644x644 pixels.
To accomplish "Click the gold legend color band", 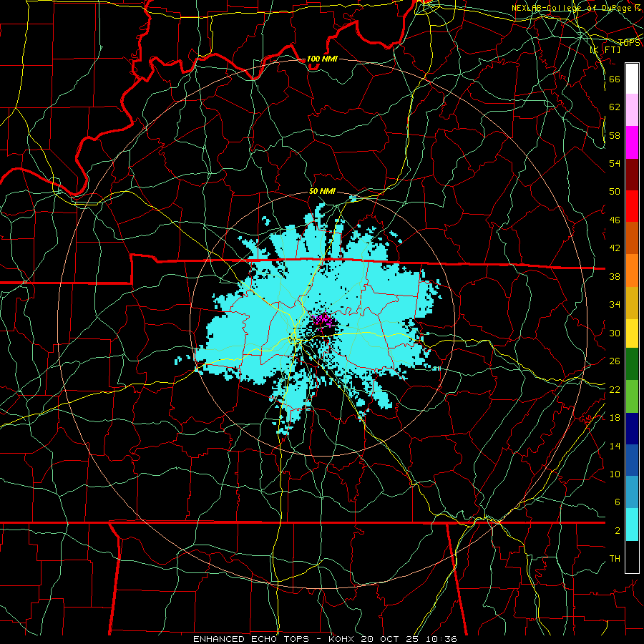I will [x=632, y=303].
